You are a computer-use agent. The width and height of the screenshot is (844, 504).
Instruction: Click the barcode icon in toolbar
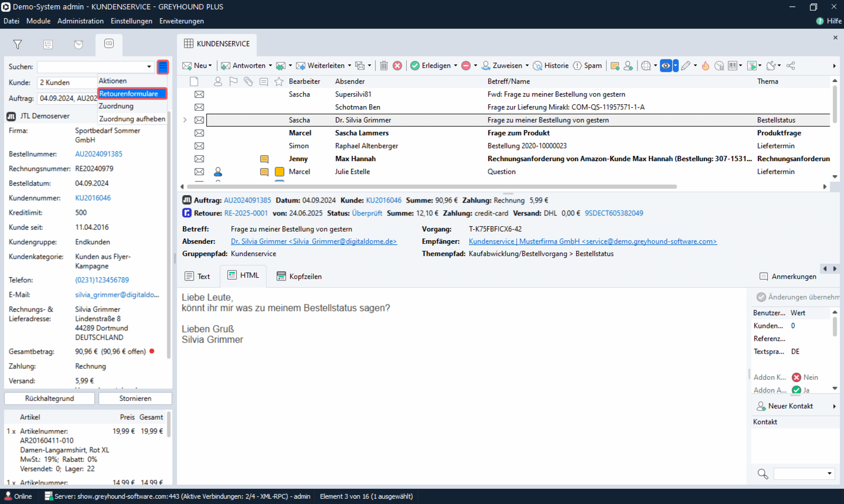pyautogui.click(x=732, y=66)
